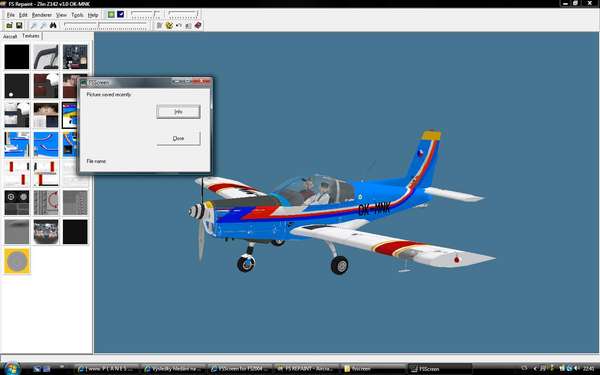Select the dark red and white texture thumbnail
The width and height of the screenshot is (600, 375).
pyautogui.click(x=46, y=86)
